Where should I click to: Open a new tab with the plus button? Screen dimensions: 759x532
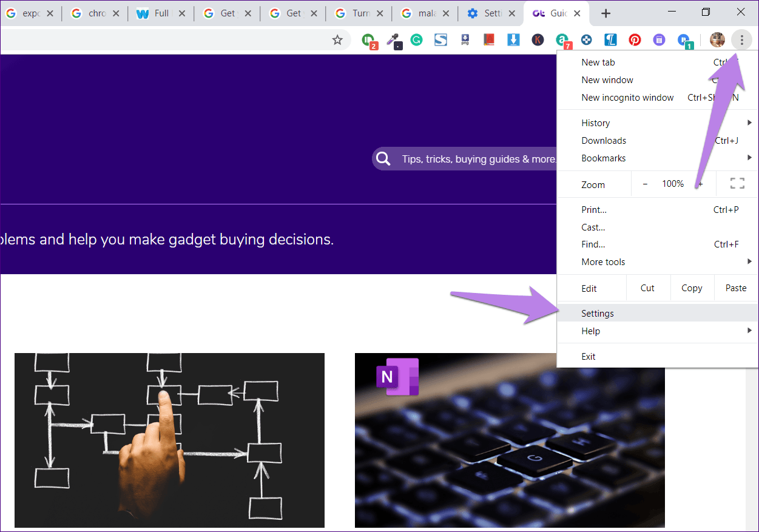(x=606, y=13)
